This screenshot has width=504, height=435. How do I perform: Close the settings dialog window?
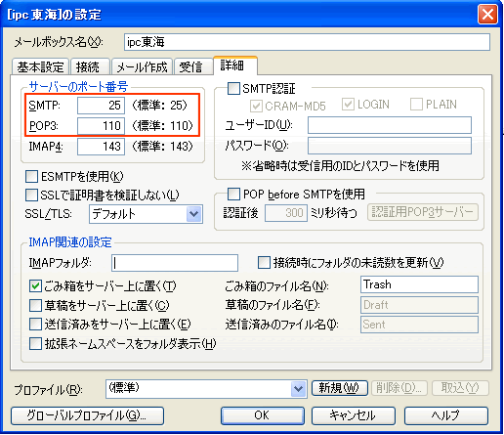[x=487, y=15]
